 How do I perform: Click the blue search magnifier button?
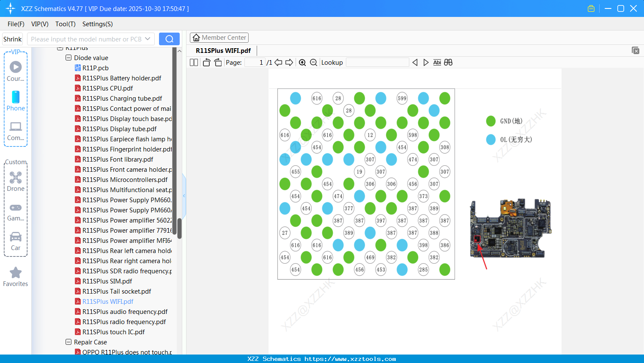169,39
